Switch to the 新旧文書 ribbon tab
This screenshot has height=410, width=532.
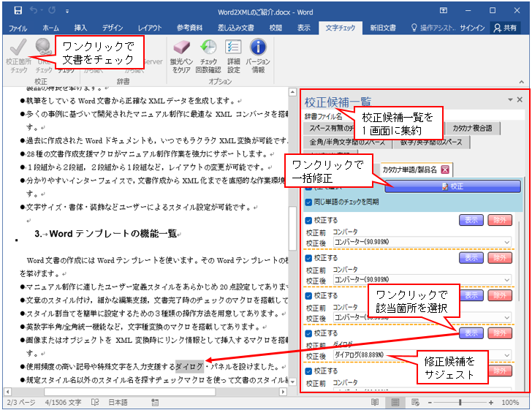(x=382, y=28)
